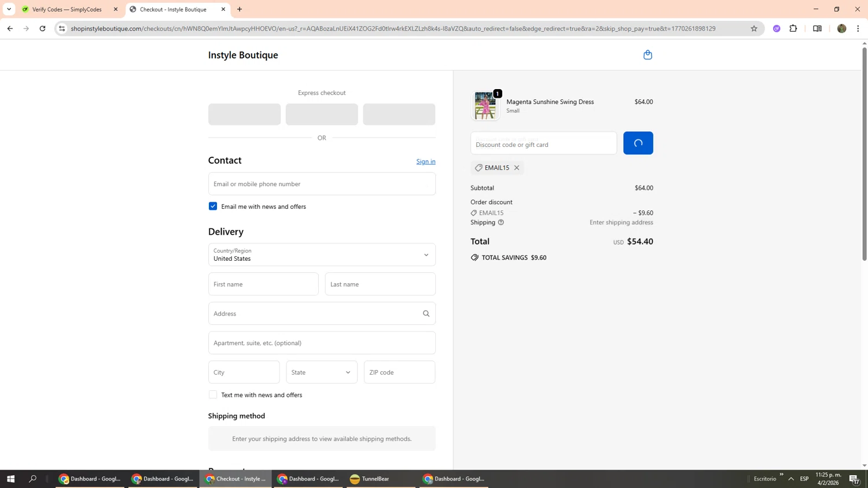
Task: Bookmark this page with the star icon
Action: tap(754, 28)
